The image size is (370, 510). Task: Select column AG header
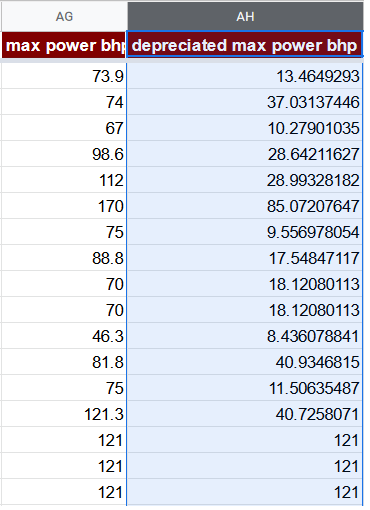pyautogui.click(x=64, y=16)
